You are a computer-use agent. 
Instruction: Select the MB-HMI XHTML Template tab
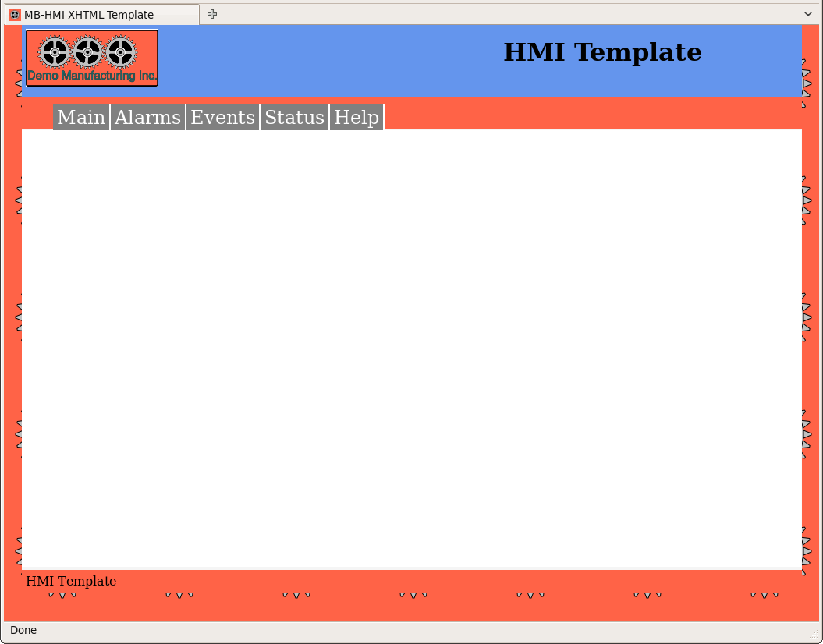click(x=102, y=15)
